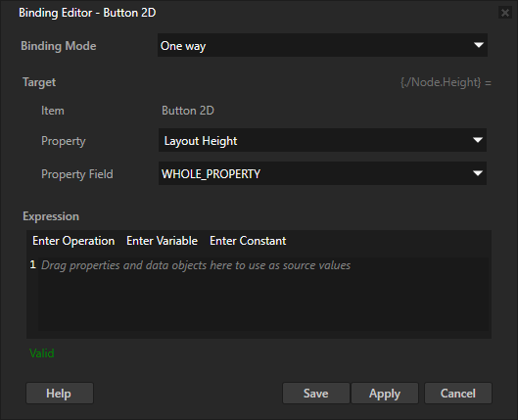This screenshot has width=518, height=420.
Task: Click the Property Field label
Action: point(77,174)
